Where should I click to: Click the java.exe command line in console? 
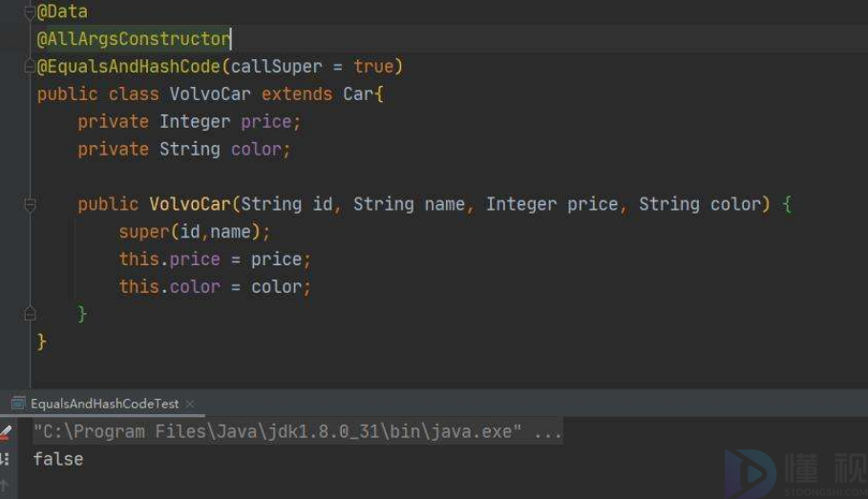[x=298, y=431]
